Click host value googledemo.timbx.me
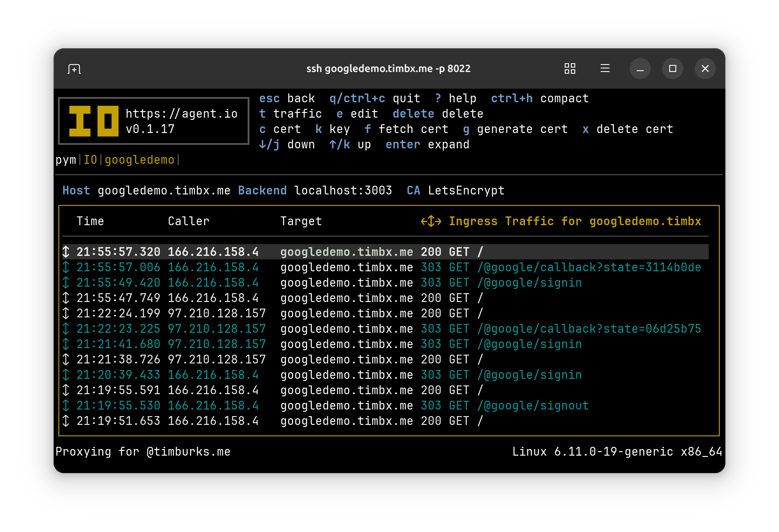779x532 pixels. click(x=164, y=191)
